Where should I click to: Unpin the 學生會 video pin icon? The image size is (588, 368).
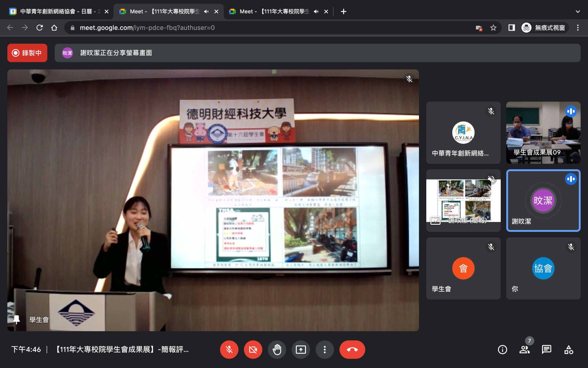(x=17, y=320)
